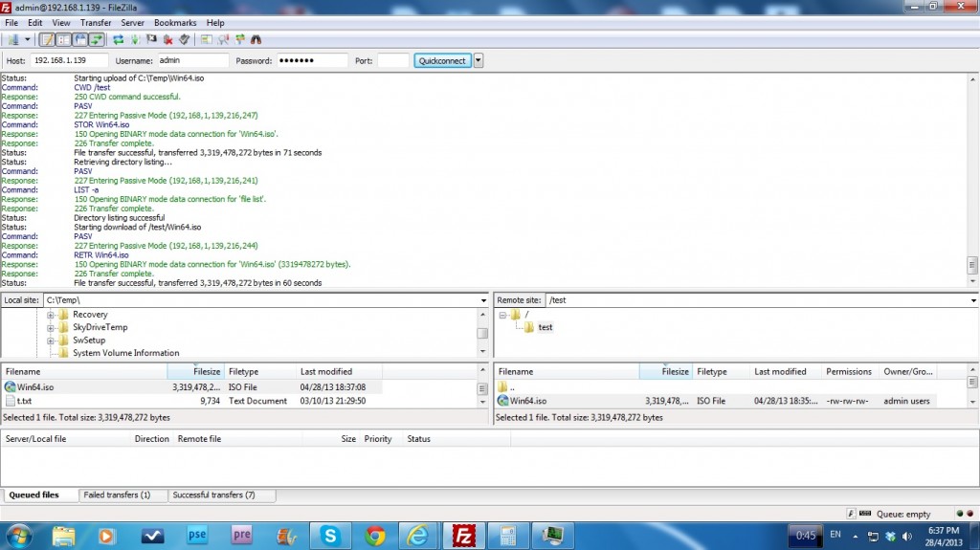Click the local tree scrollbar thumb
980x550 pixels.
[x=482, y=334]
